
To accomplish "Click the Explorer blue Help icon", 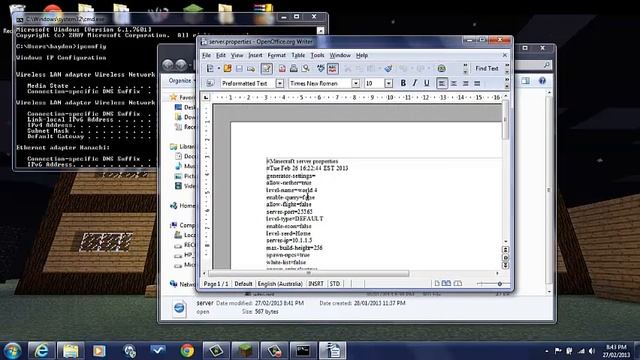I will click(x=542, y=81).
